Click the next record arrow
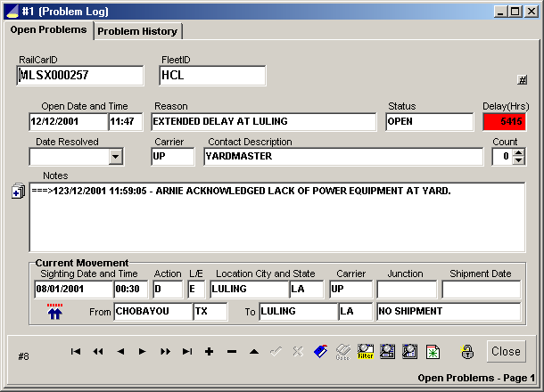Viewport: 544px width, 392px height. coord(142,352)
